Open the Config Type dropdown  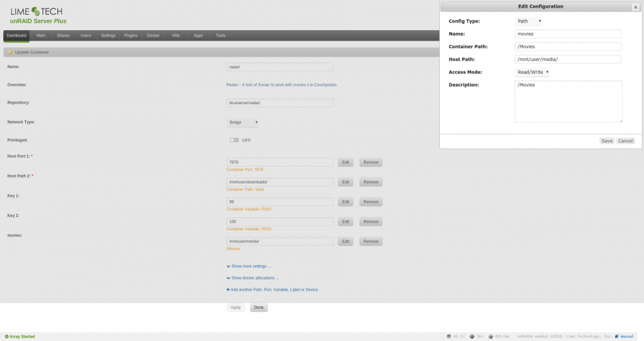528,21
